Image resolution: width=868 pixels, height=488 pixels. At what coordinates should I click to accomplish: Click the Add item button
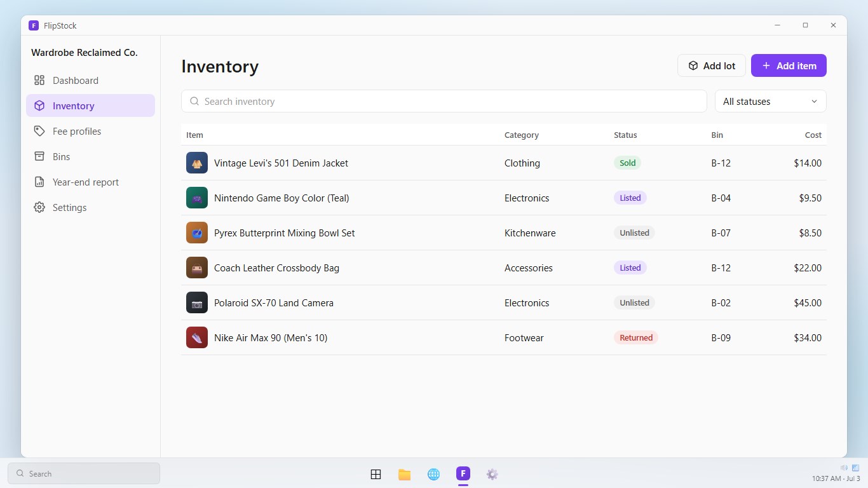click(x=789, y=65)
